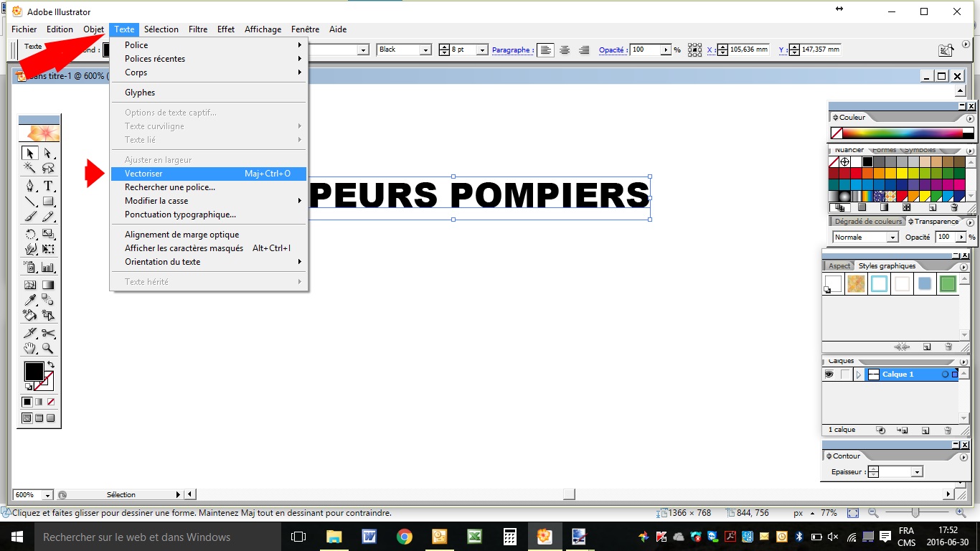Viewport: 980px width, 551px height.
Task: Delete layer using Calques panel trash icon
Action: pos(948,430)
